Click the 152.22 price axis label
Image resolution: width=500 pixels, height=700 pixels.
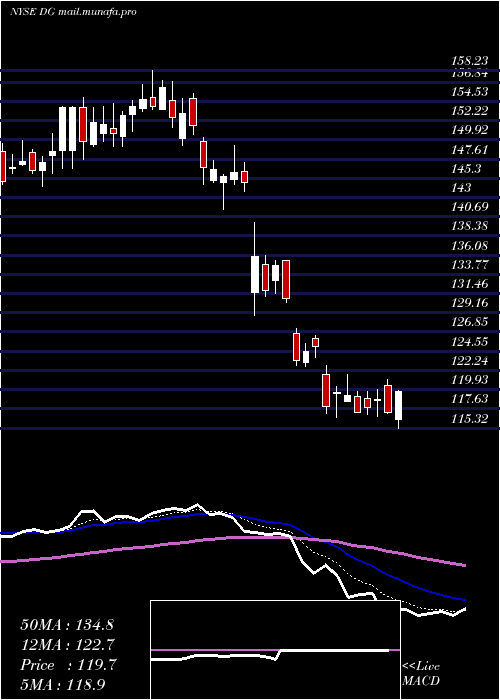tap(468, 111)
